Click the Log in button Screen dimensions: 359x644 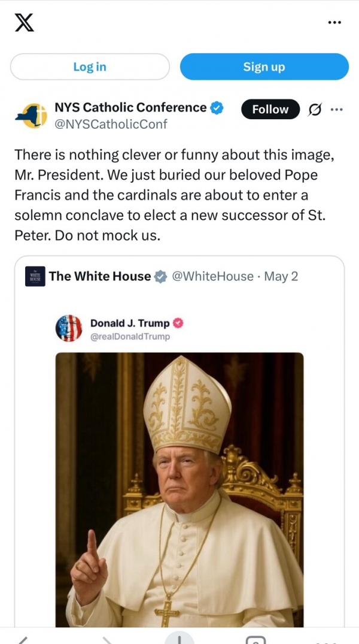[90, 66]
